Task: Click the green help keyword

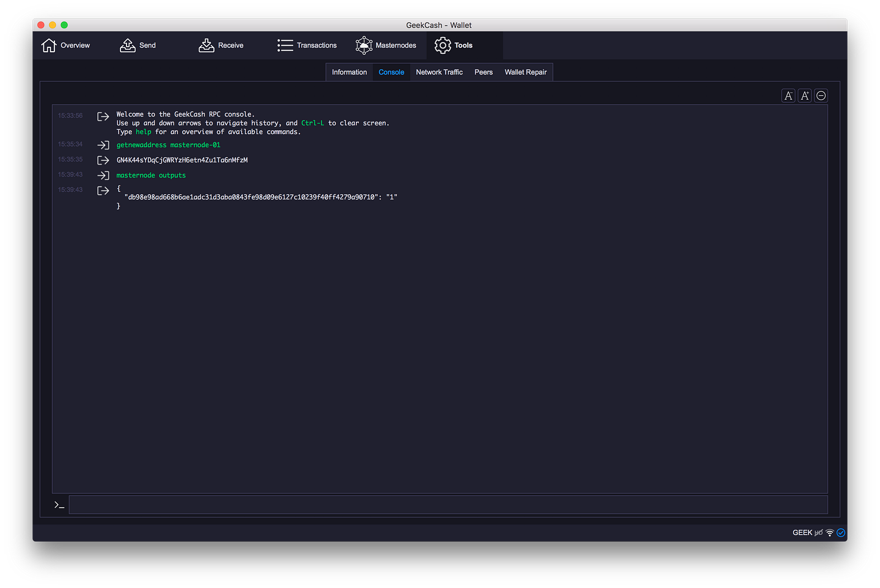Action: point(144,132)
